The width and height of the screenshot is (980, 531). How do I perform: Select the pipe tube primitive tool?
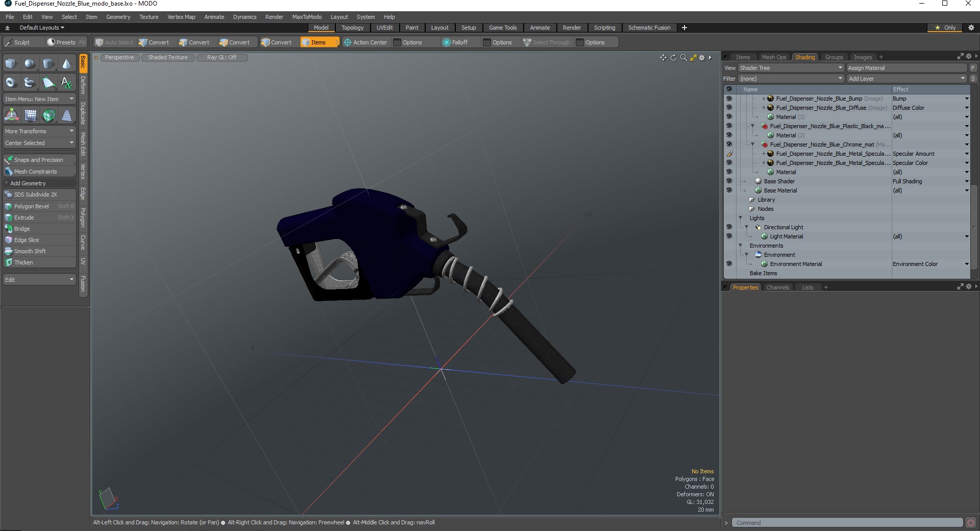pyautogui.click(x=30, y=82)
